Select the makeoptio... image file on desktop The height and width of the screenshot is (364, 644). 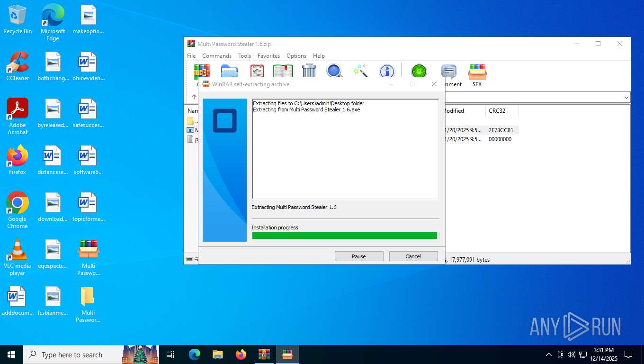point(88,19)
